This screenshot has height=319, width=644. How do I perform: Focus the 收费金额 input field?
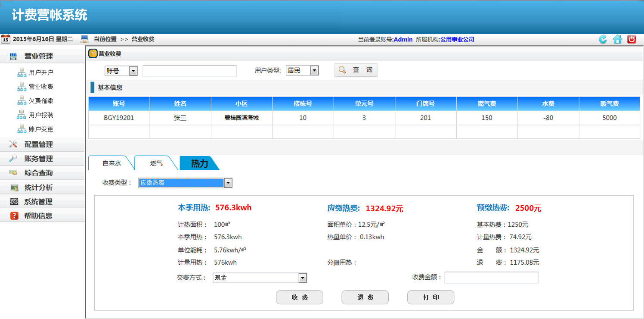click(492, 278)
